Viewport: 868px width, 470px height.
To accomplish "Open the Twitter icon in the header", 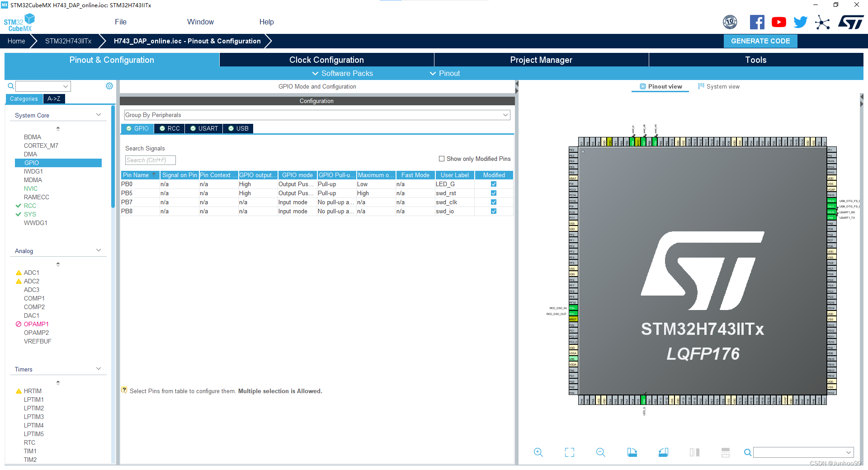I will point(800,22).
